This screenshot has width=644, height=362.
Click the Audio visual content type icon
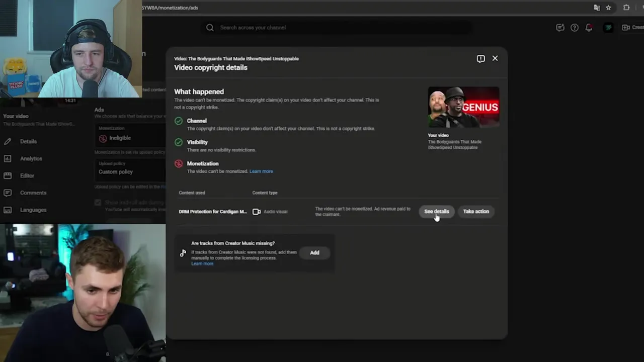point(257,212)
